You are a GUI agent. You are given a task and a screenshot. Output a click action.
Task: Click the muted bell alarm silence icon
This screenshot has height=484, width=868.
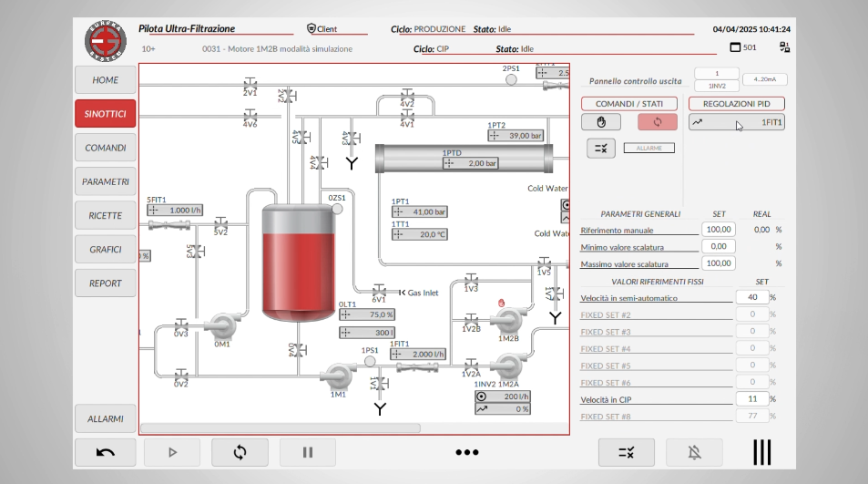[694, 451]
